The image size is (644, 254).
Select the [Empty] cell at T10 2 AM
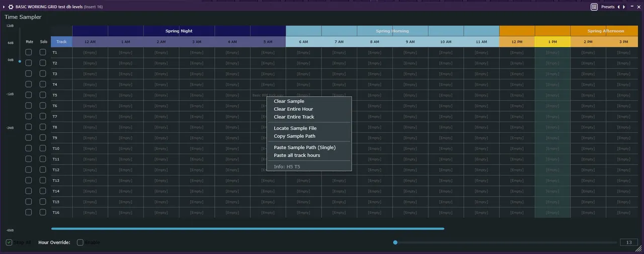click(161, 148)
